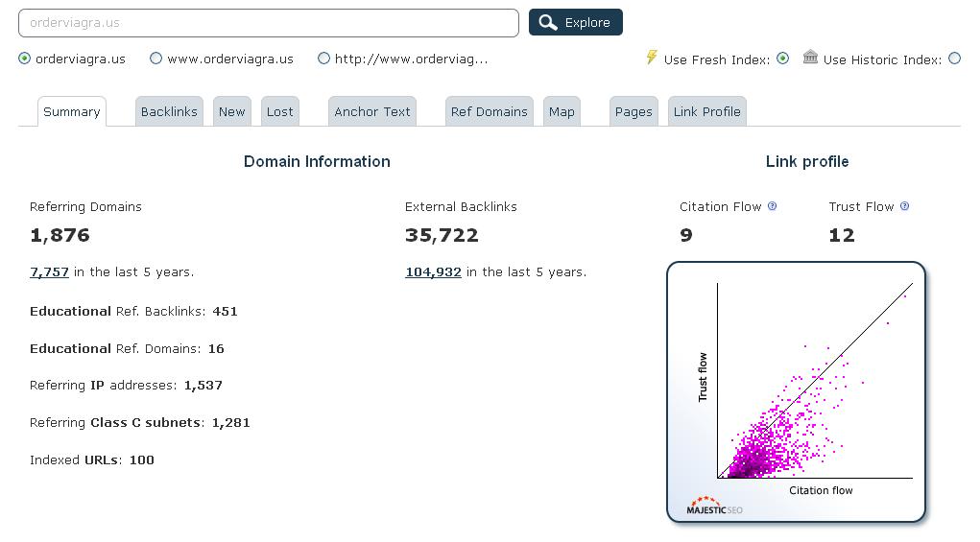Open the Ref Domains tab

tap(489, 112)
